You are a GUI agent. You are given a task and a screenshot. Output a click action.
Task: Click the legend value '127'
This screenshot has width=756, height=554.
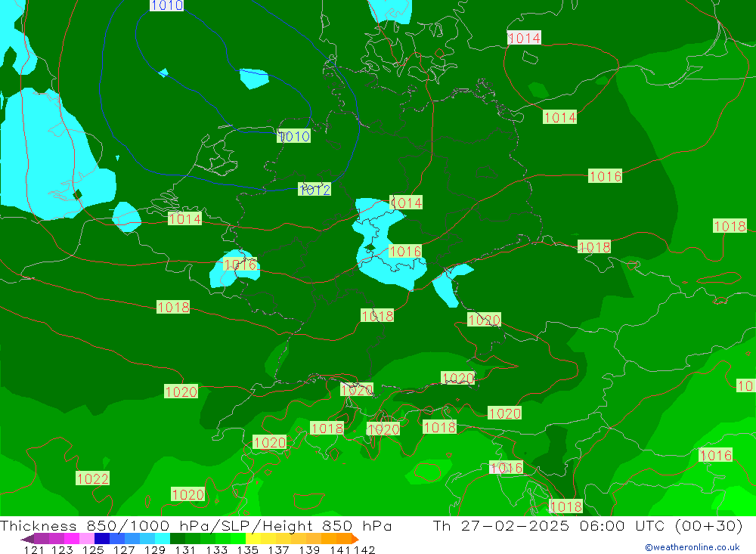(123, 549)
